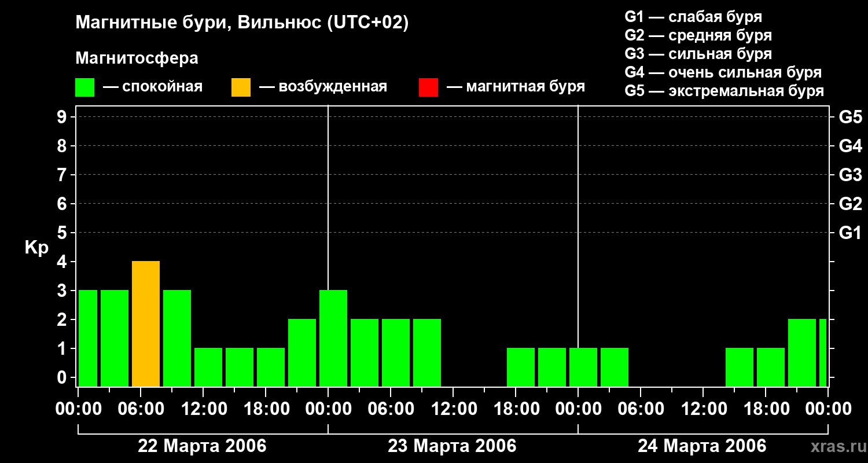The image size is (868, 463).
Task: Click the 'G4 — очень сильная буря' legend line
Action: click(723, 72)
